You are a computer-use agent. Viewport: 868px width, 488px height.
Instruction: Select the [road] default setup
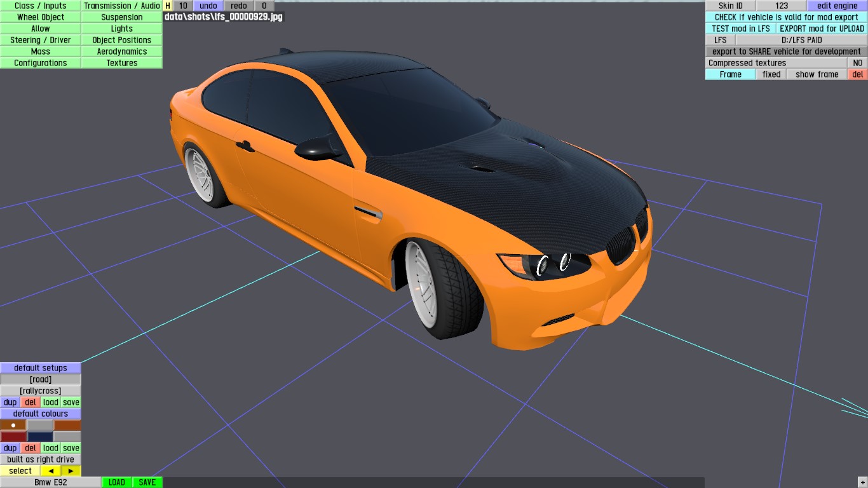click(x=41, y=379)
